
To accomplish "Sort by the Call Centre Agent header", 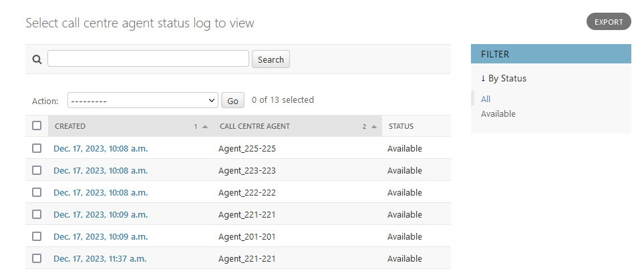I will (x=255, y=126).
